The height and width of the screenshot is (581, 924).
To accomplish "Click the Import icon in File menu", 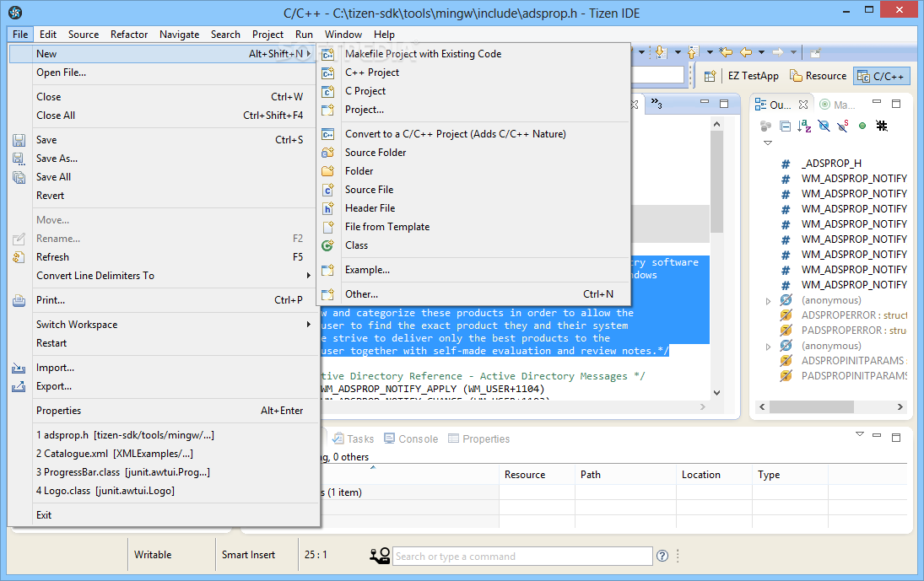I will click(19, 368).
